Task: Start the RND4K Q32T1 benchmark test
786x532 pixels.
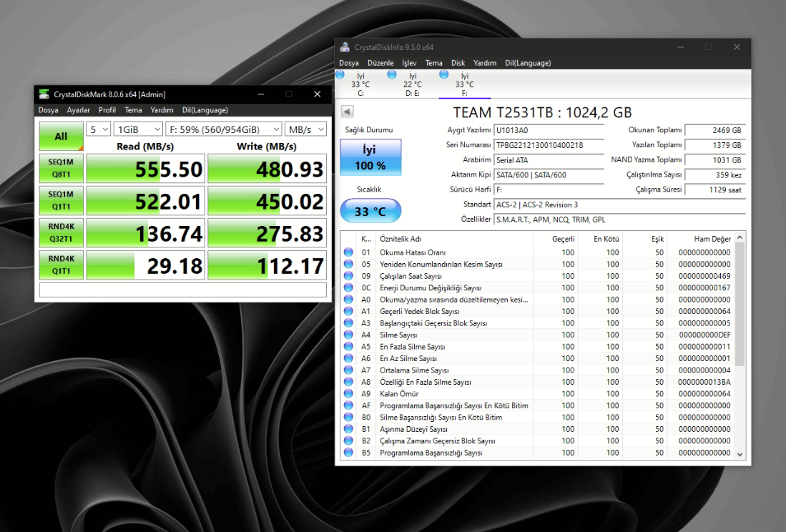Action: pos(61,232)
